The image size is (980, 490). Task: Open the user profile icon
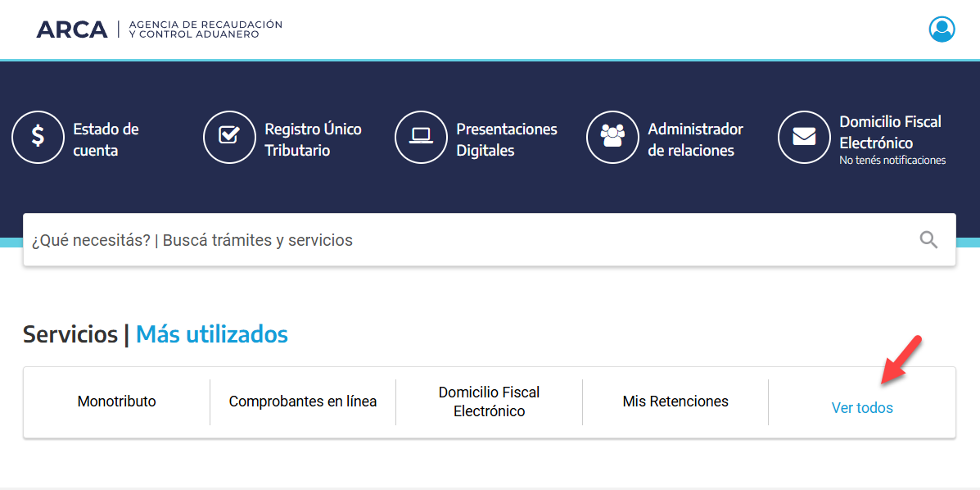942,29
